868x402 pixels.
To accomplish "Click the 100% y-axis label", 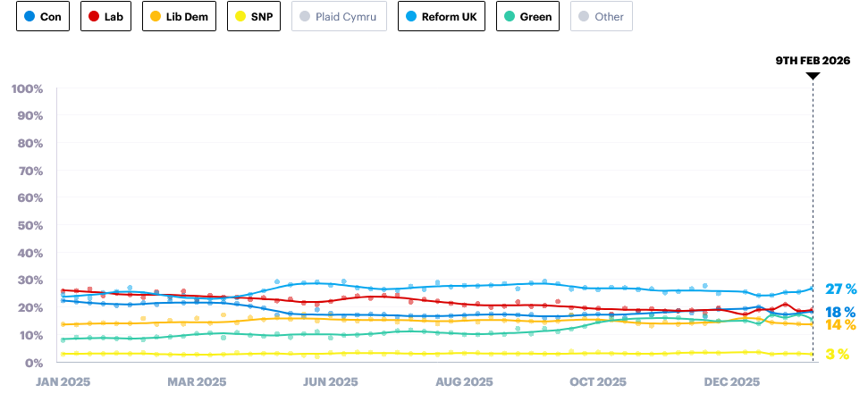I will tap(26, 88).
